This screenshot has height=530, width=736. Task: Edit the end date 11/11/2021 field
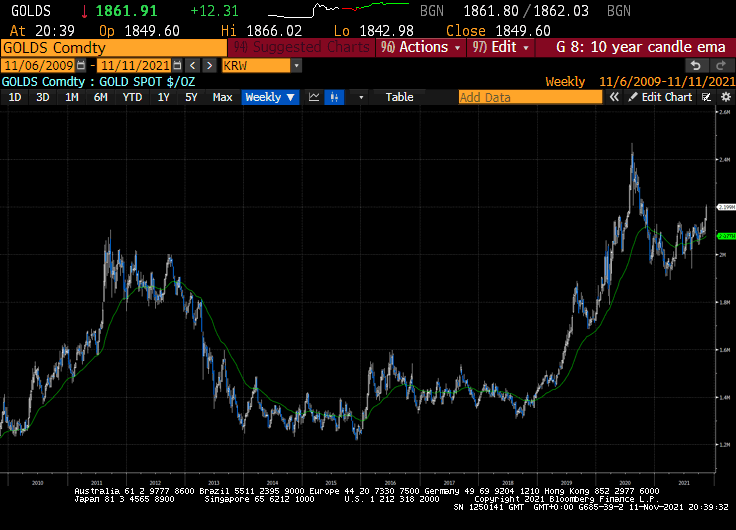click(x=135, y=66)
